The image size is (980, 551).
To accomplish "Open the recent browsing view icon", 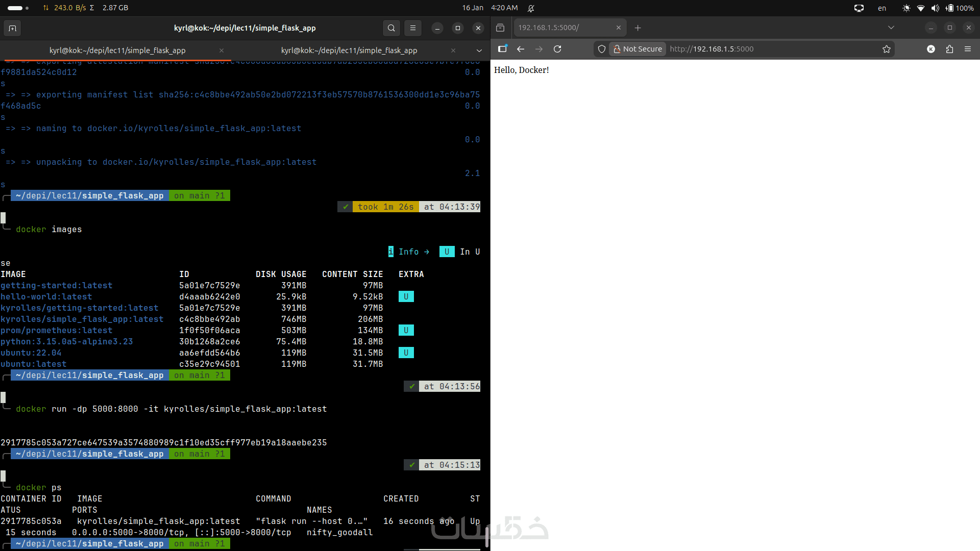I will tap(500, 28).
